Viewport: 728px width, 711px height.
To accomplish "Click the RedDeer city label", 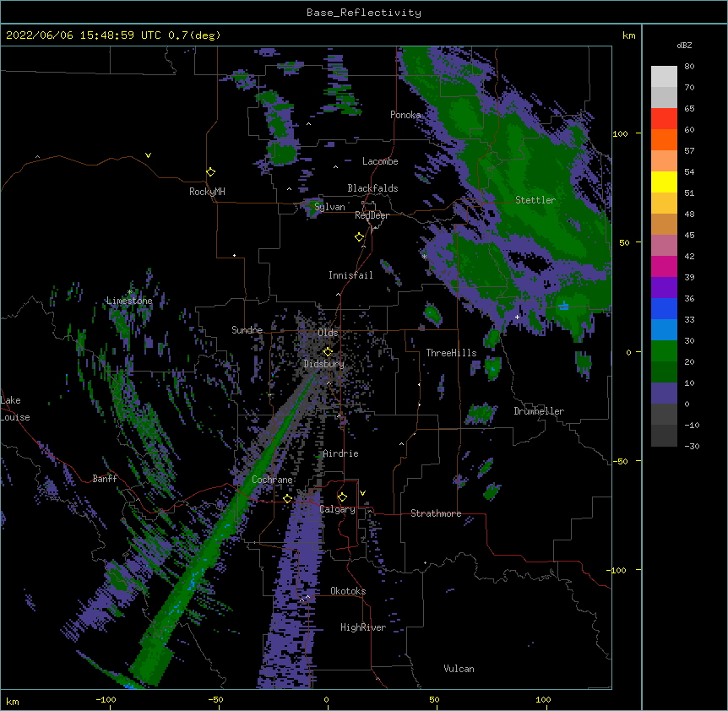I will 372,215.
